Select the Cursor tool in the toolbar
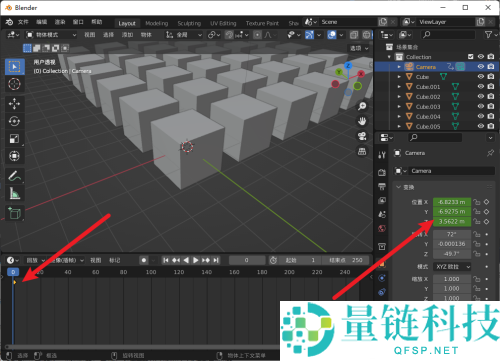The height and width of the screenshot is (361, 500). click(x=14, y=84)
